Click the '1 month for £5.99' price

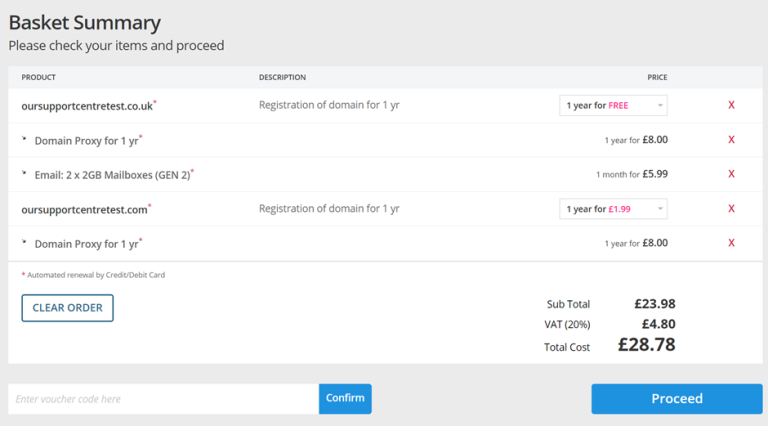coord(632,174)
